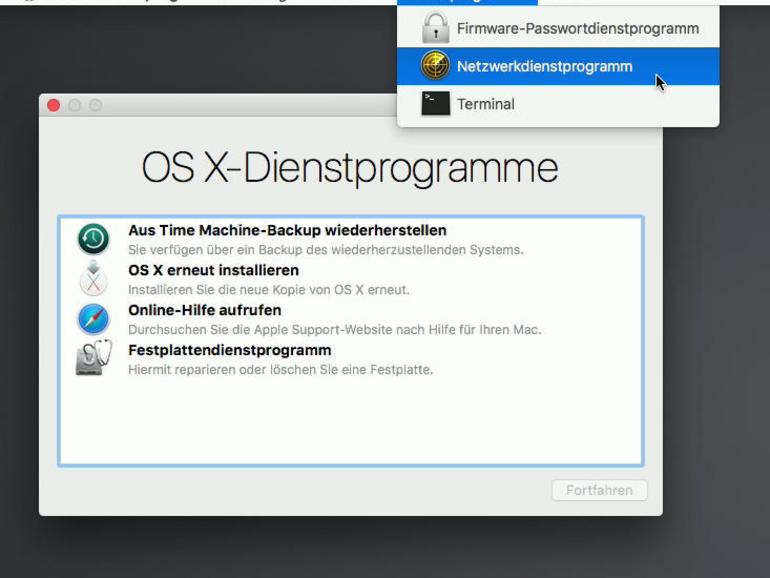Select OS X erneut installieren option

[x=350, y=279]
